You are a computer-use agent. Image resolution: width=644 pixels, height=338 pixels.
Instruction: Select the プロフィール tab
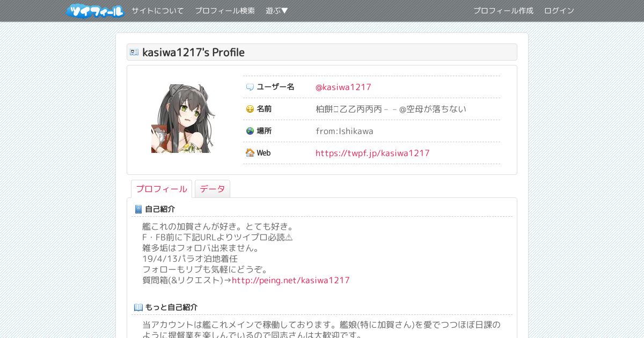click(162, 189)
